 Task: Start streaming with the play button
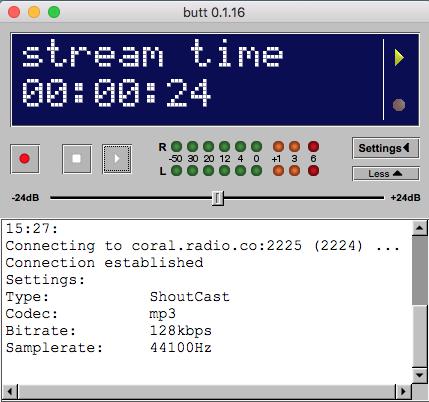tap(117, 159)
